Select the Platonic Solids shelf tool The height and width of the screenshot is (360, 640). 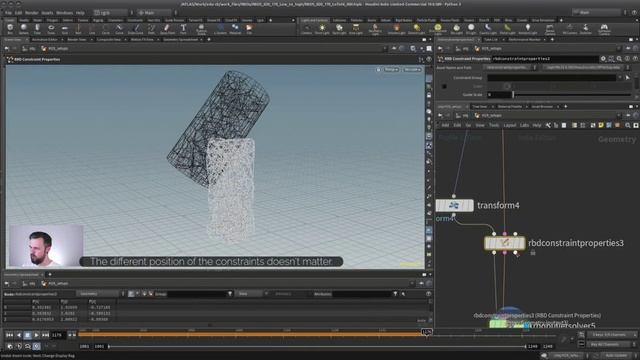201,29
